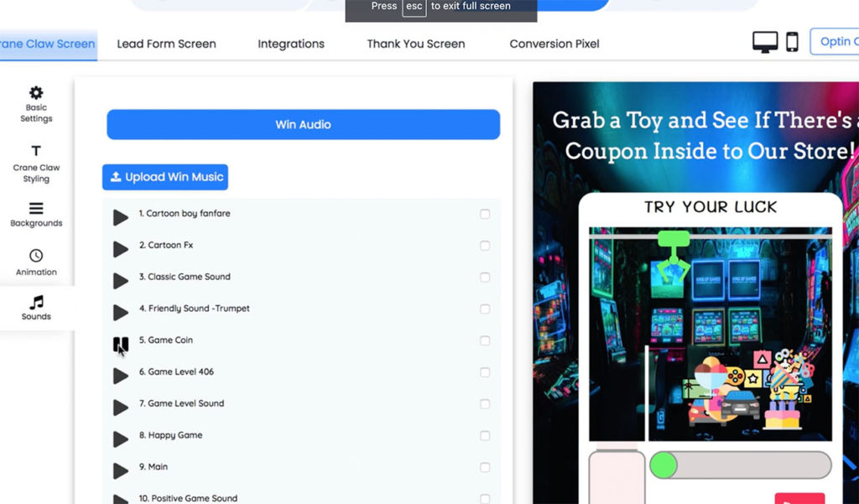Play the Happy Game sound
The image size is (859, 504).
pyautogui.click(x=121, y=439)
